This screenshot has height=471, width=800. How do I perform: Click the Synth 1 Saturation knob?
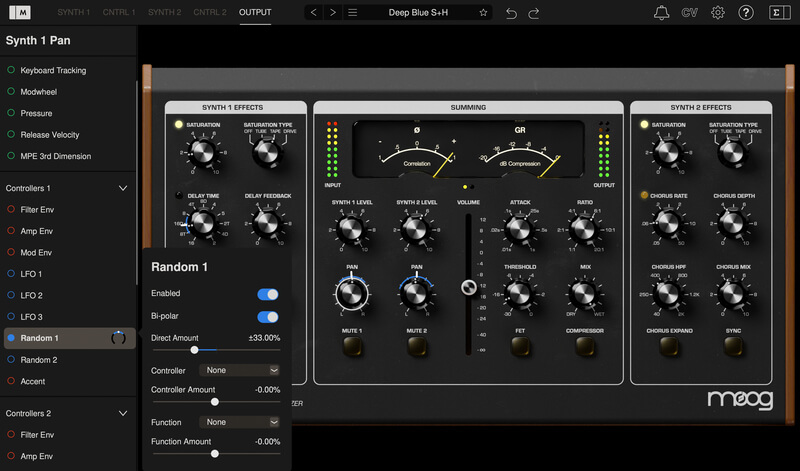point(203,152)
